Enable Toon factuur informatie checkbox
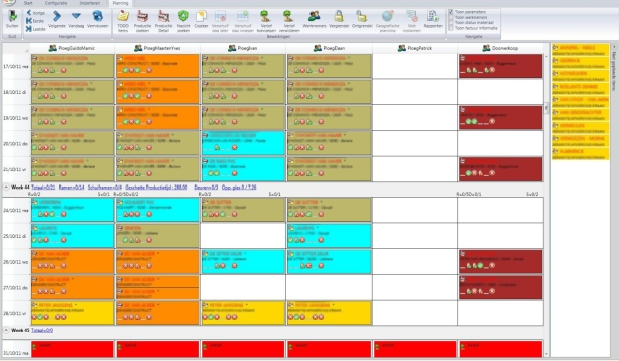Viewport: 619px width, 361px height. pyautogui.click(x=451, y=28)
